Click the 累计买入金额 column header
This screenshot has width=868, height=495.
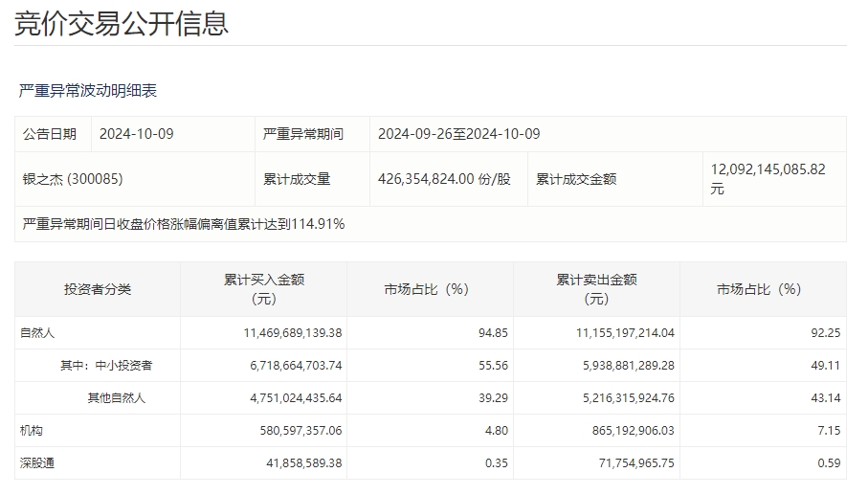[263, 289]
